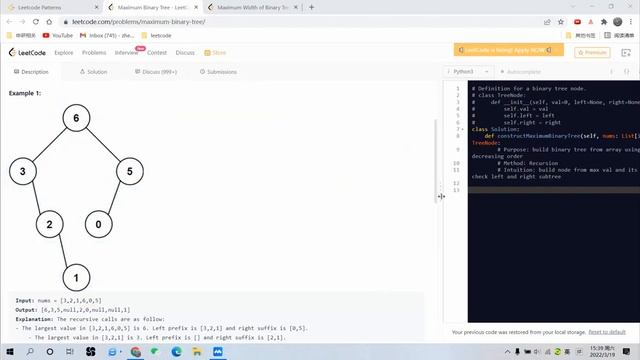Show hidden system tray icons
The image size is (640, 360).
pos(507,351)
